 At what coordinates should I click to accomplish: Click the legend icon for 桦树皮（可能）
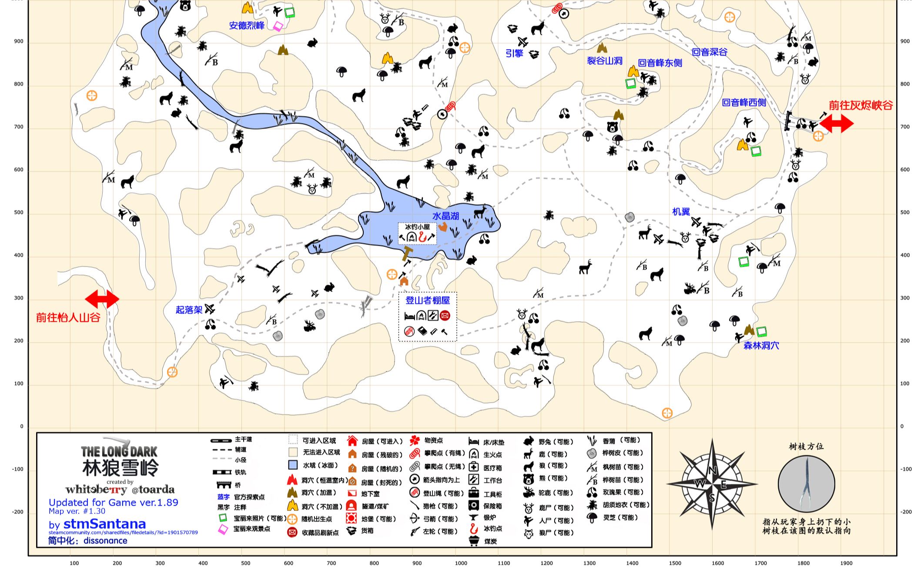592,454
